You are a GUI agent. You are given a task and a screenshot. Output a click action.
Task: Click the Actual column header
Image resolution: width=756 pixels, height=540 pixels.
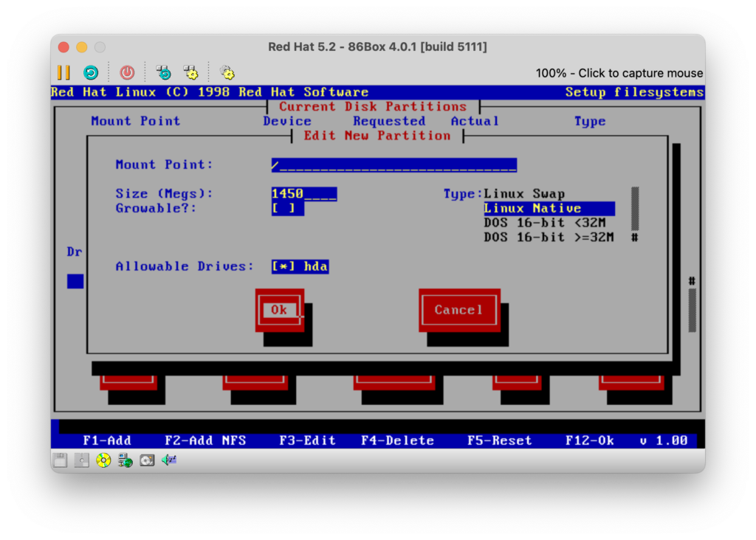point(475,121)
